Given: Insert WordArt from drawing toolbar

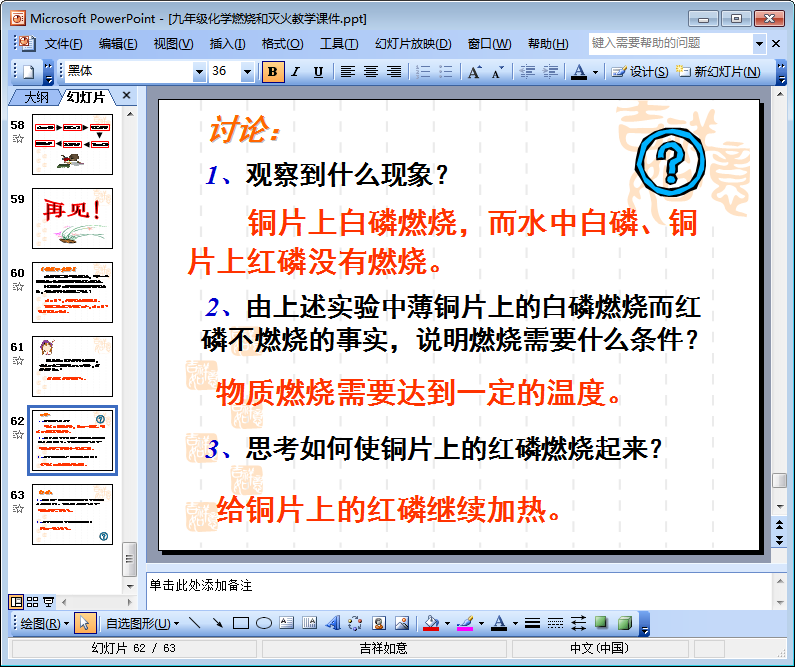Looking at the screenshot, I should (332, 623).
